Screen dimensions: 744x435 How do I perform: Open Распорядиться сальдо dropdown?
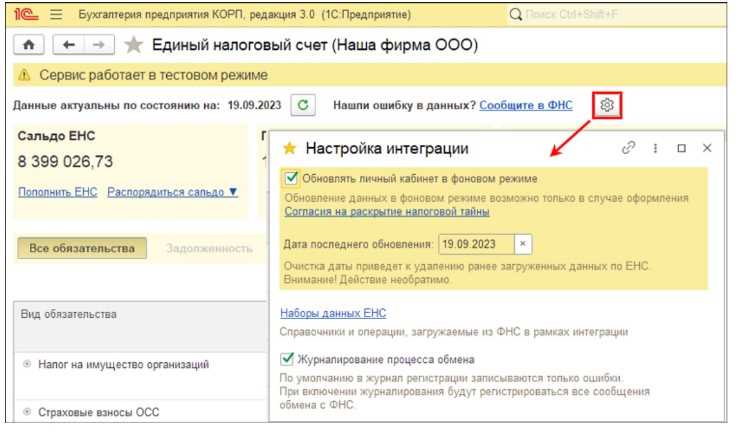coord(173,192)
